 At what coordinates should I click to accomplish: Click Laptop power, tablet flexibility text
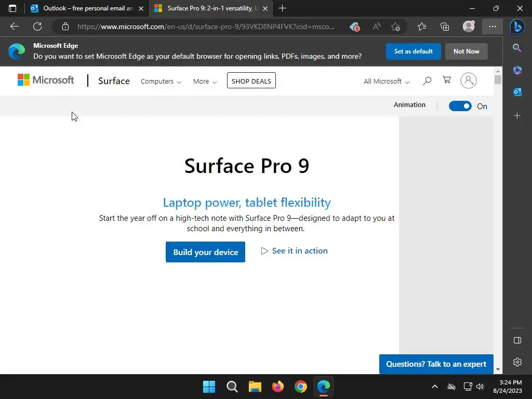(x=247, y=203)
